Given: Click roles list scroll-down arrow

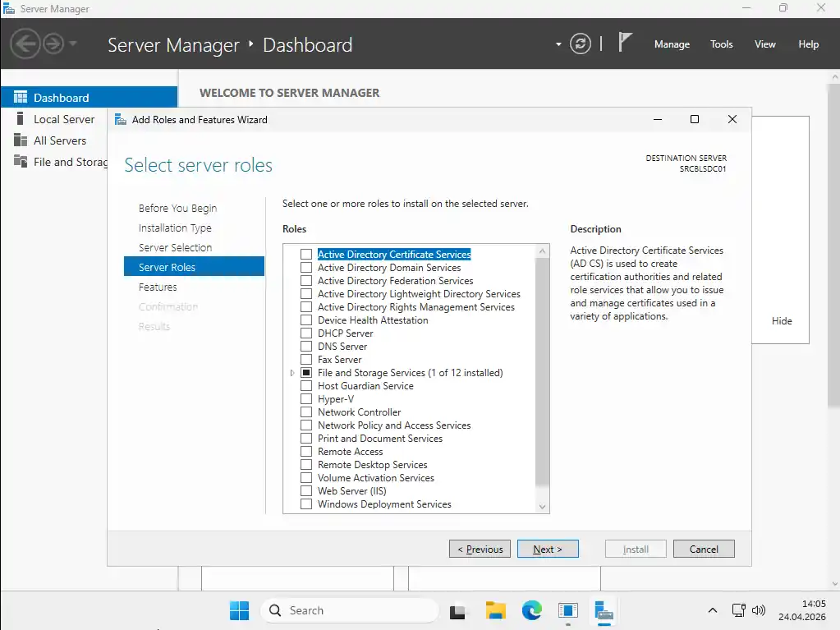Looking at the screenshot, I should click(x=542, y=507).
